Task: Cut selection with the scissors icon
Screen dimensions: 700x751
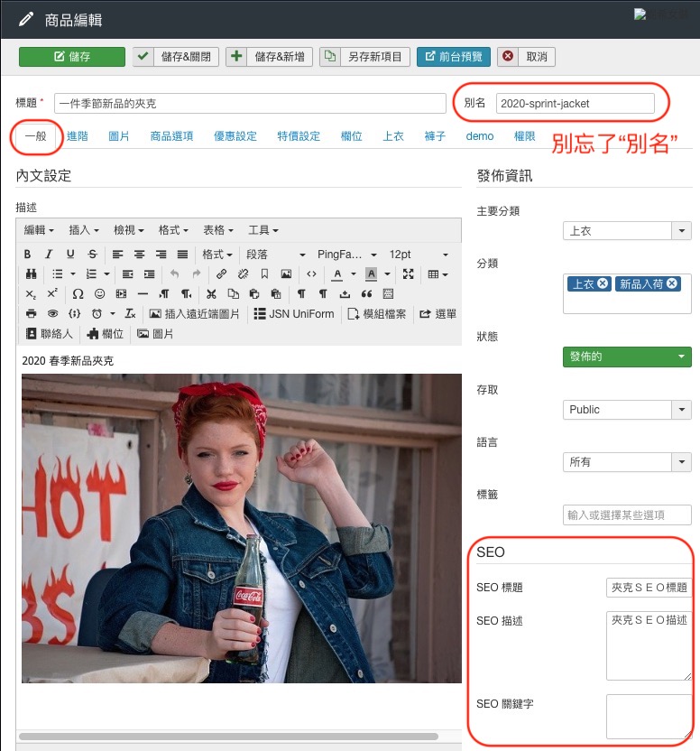Action: 211,293
